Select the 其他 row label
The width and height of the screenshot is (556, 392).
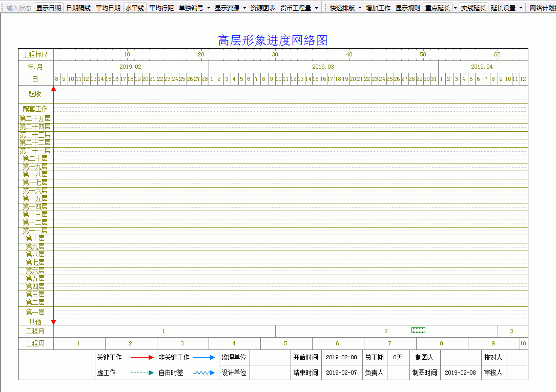(35, 322)
